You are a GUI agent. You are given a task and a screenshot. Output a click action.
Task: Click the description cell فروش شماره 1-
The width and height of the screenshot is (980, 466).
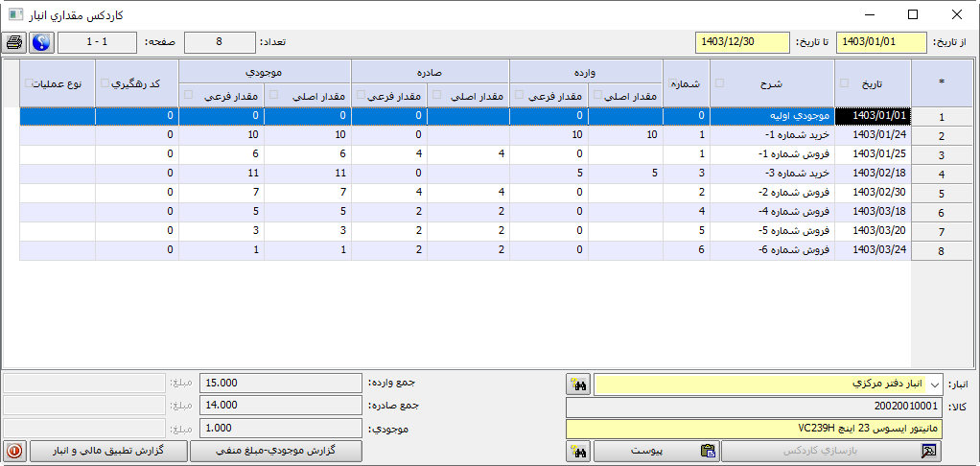click(x=772, y=155)
